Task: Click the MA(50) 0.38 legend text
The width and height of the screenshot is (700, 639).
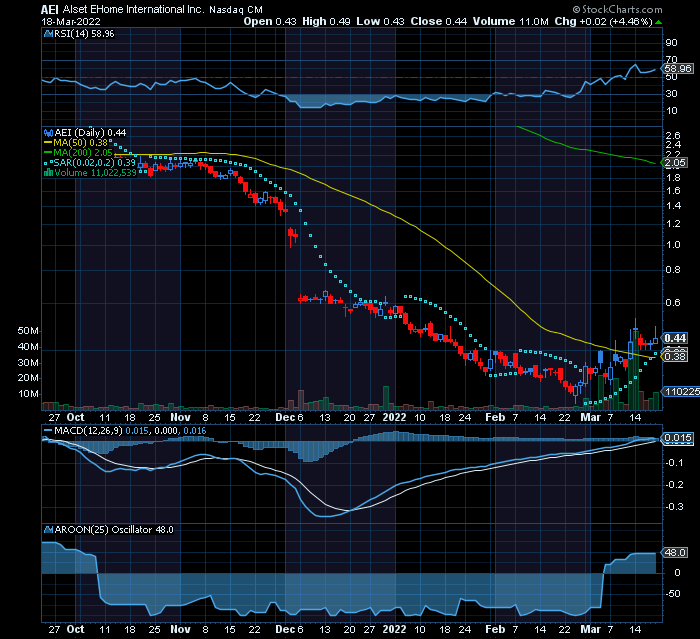Action: [81, 143]
